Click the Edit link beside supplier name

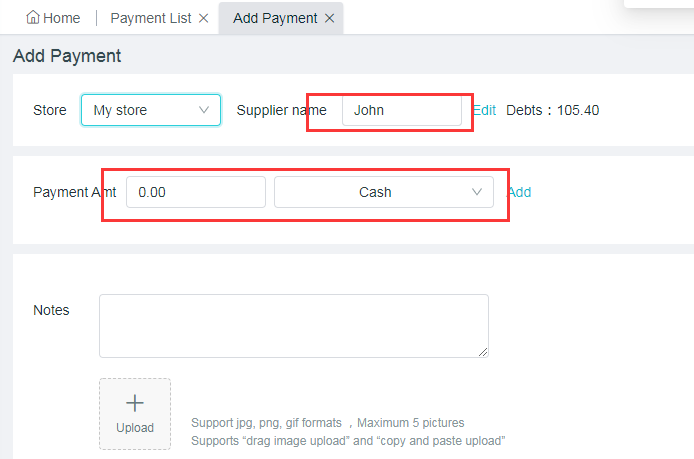point(484,110)
